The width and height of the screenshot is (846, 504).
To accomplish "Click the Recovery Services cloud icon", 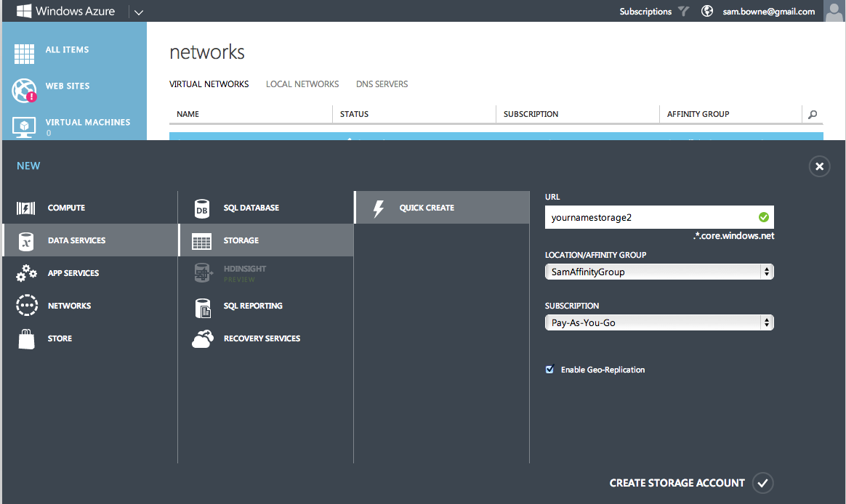I will pyautogui.click(x=202, y=338).
